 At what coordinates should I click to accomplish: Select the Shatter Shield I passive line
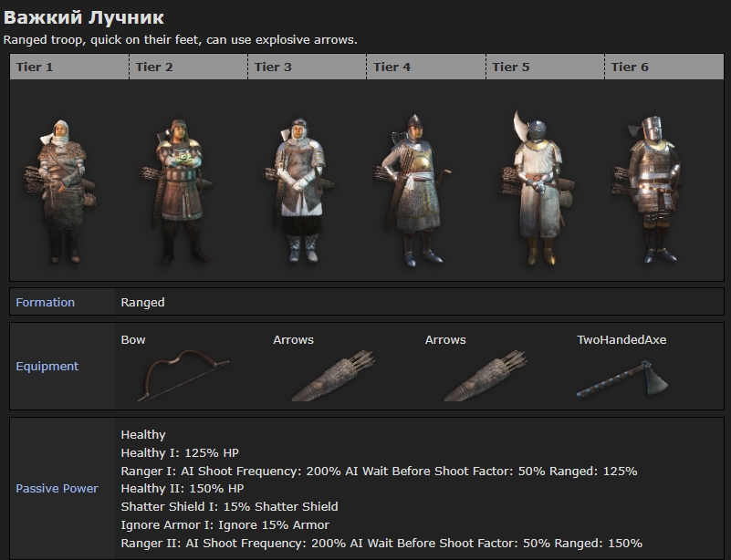point(229,506)
